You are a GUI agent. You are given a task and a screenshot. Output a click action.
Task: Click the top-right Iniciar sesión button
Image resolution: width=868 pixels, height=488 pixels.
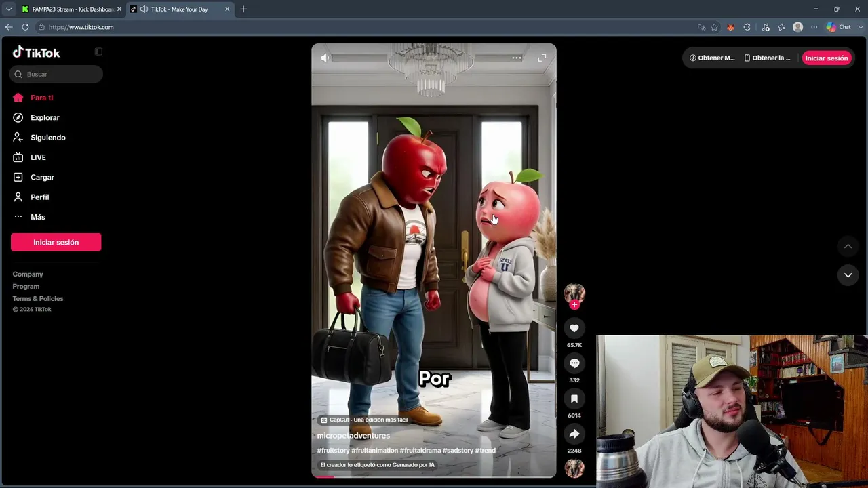[x=827, y=58]
